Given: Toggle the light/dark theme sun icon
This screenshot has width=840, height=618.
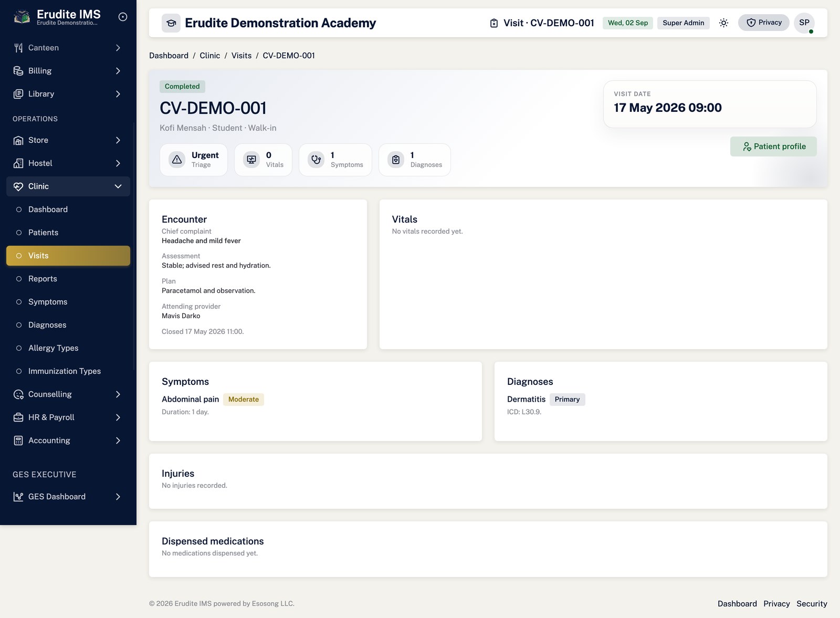Looking at the screenshot, I should pyautogui.click(x=723, y=23).
